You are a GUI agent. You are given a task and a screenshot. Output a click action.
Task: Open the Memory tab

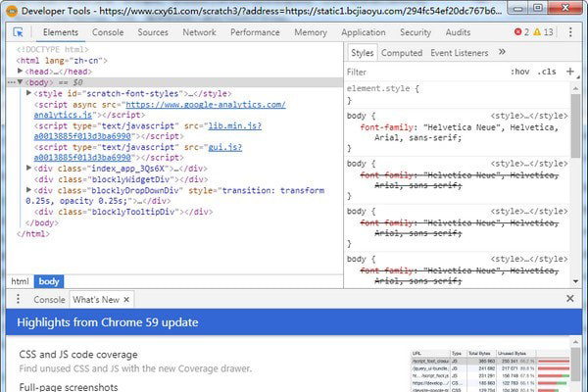[x=311, y=32]
